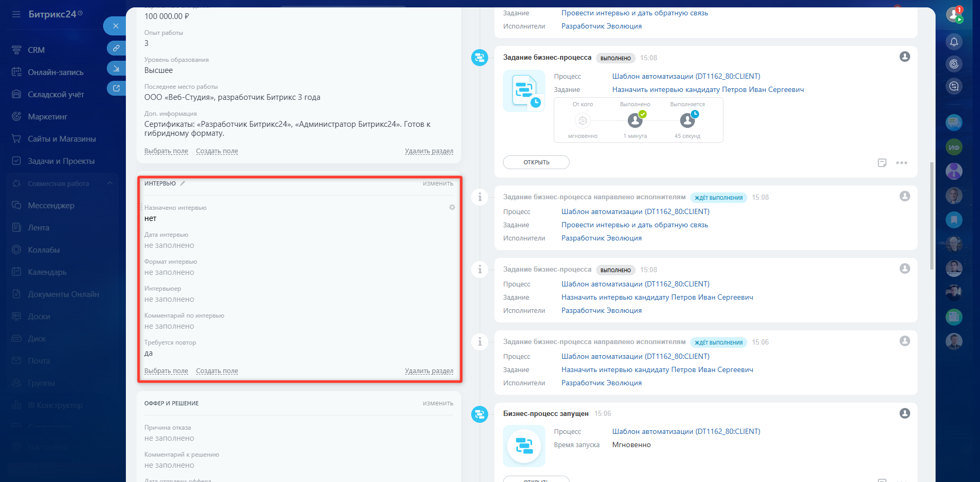Open Мессенджер from sidebar
Image resolution: width=980 pixels, height=482 pixels.
51,206
